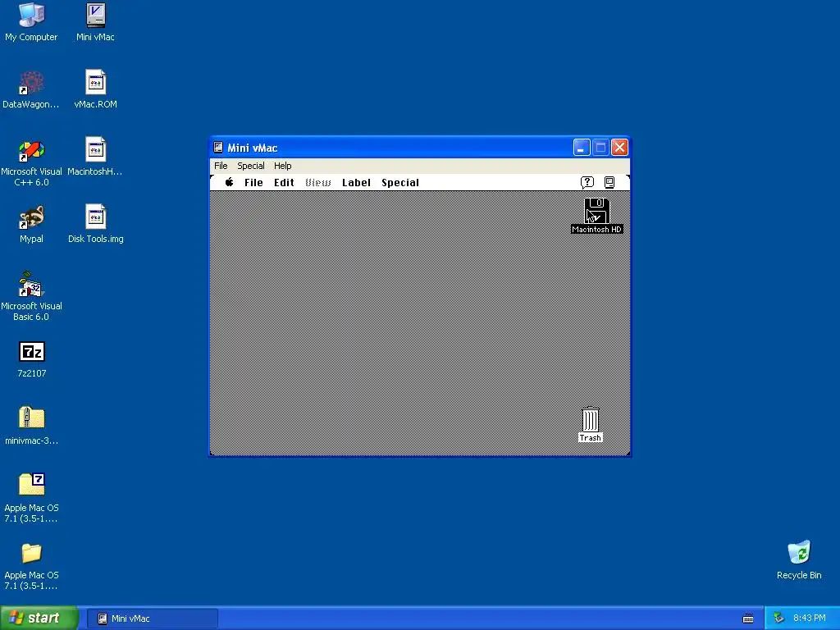Click the 8:43 PM clock
This screenshot has height=630, width=840.
810,619
